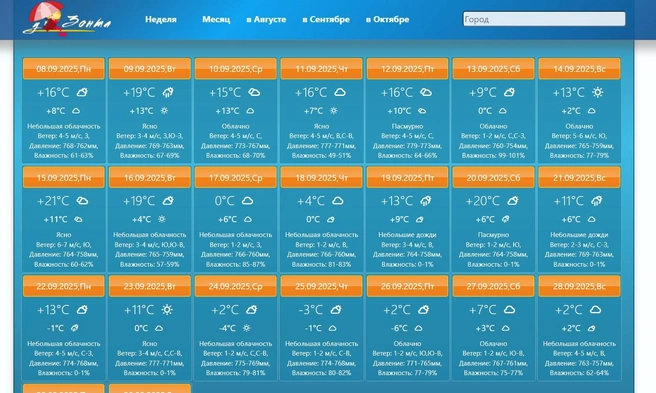Open the 14.09.2025,Вс date header

click(x=579, y=69)
